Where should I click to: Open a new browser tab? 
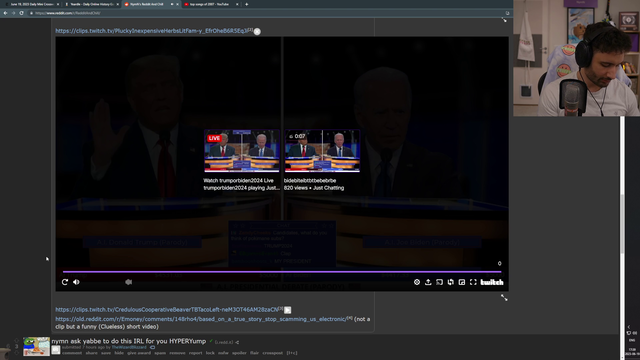point(247,4)
